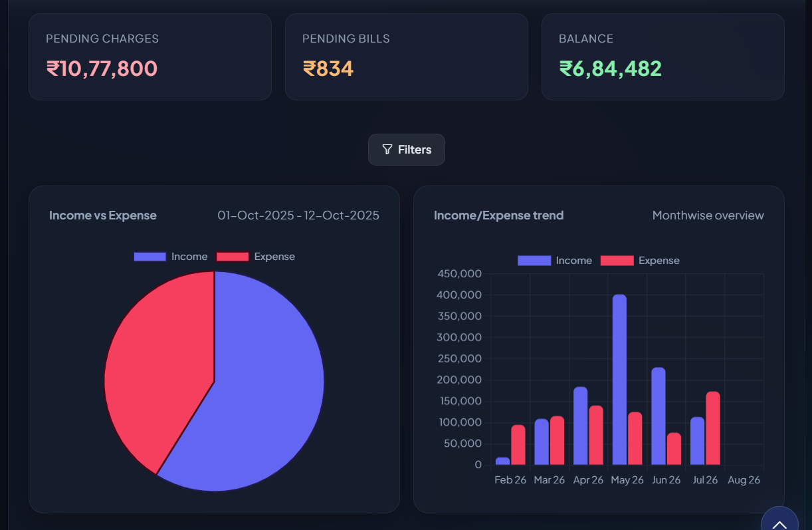Click the date range 01-Oct-2025 - 12-Oct-2025
812x530 pixels.
click(298, 215)
